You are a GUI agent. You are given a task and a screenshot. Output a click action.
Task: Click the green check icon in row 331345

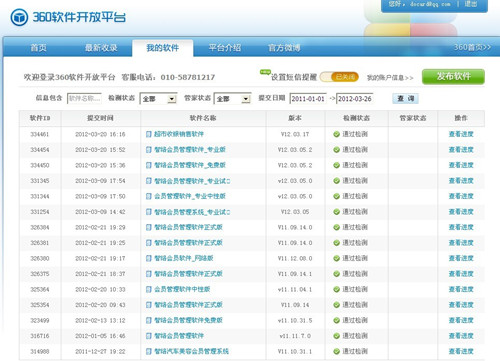point(337,181)
